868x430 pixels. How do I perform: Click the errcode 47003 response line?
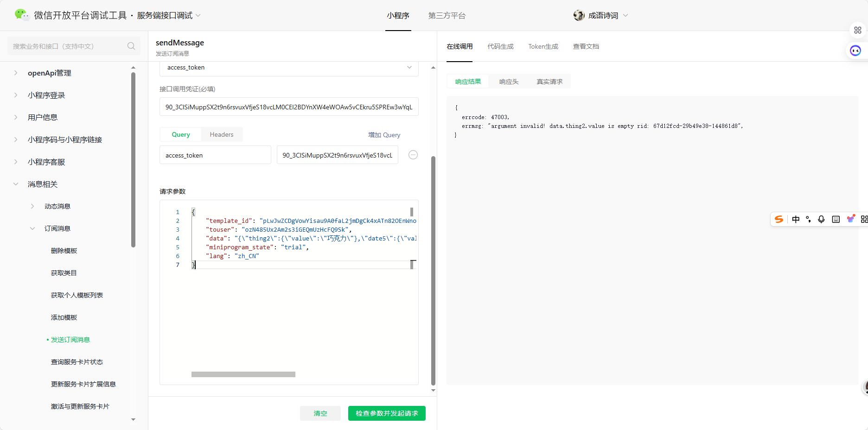(485, 117)
